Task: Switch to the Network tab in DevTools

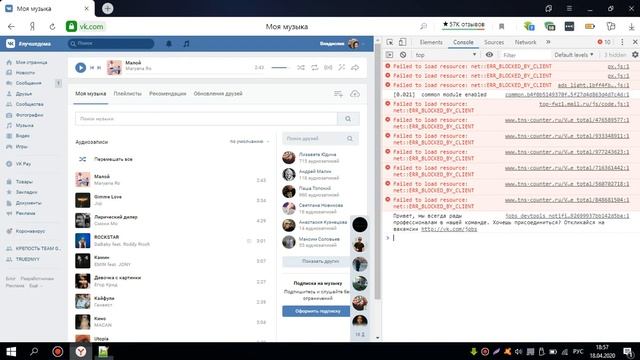Action: coord(525,42)
